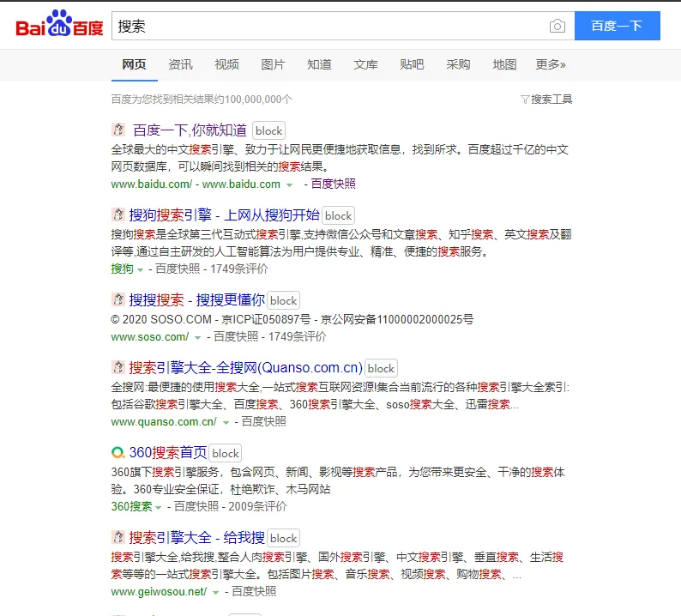Click 百度快照 under quanso.com.cn result
Viewport: 681px width, 616px height.
(x=263, y=421)
